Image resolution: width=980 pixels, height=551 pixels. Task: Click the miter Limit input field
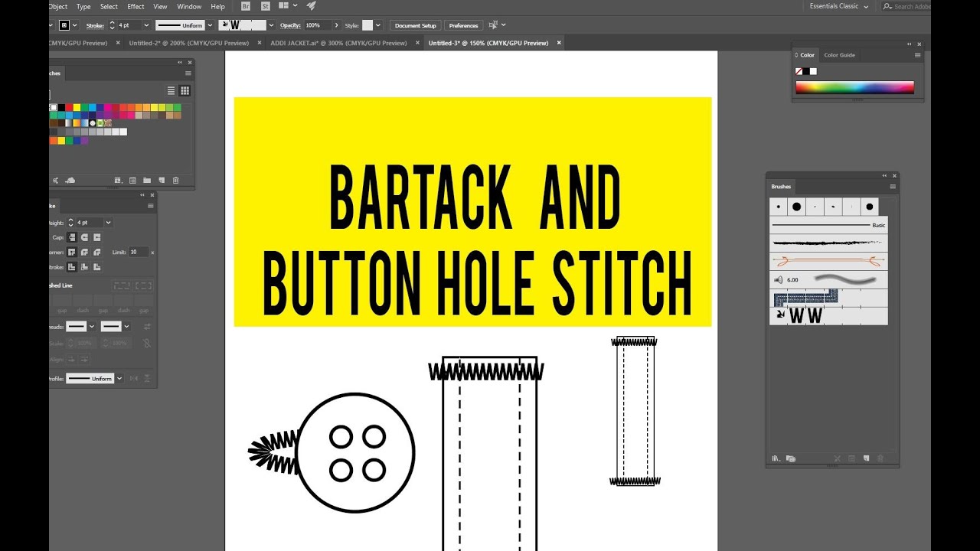[139, 252]
